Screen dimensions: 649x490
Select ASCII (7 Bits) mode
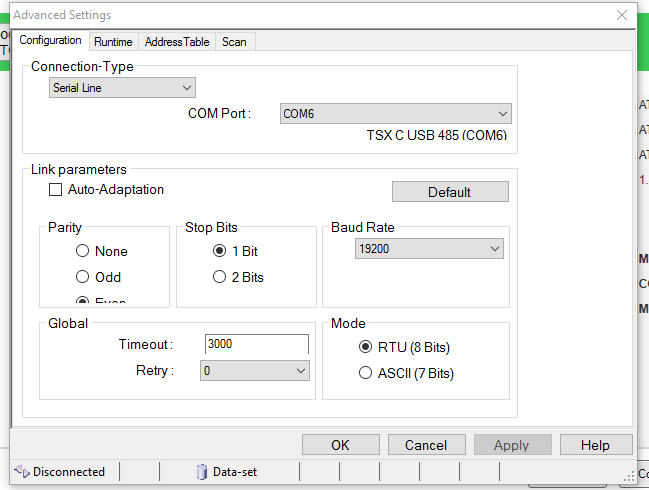(x=365, y=373)
